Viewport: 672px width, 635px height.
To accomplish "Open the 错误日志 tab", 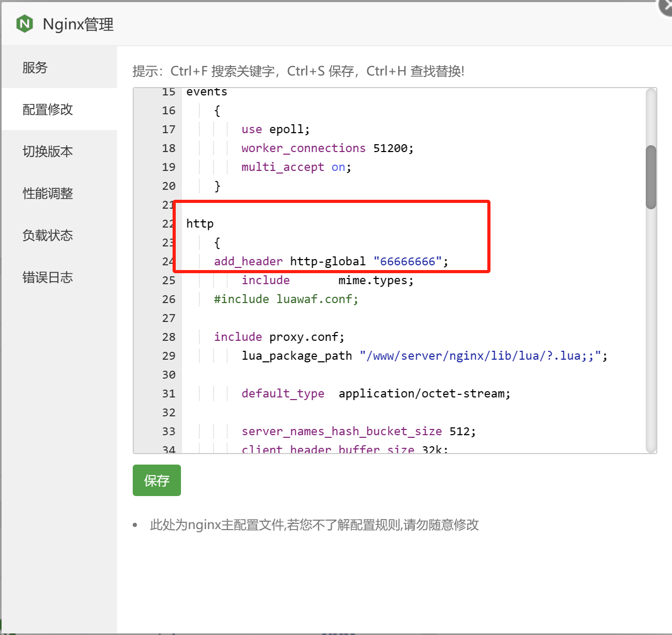I will click(59, 277).
